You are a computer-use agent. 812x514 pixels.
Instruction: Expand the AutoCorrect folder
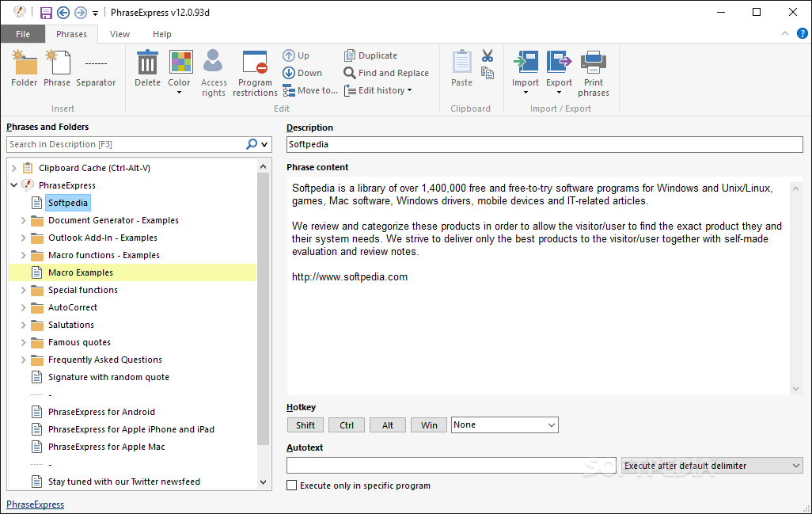point(23,307)
